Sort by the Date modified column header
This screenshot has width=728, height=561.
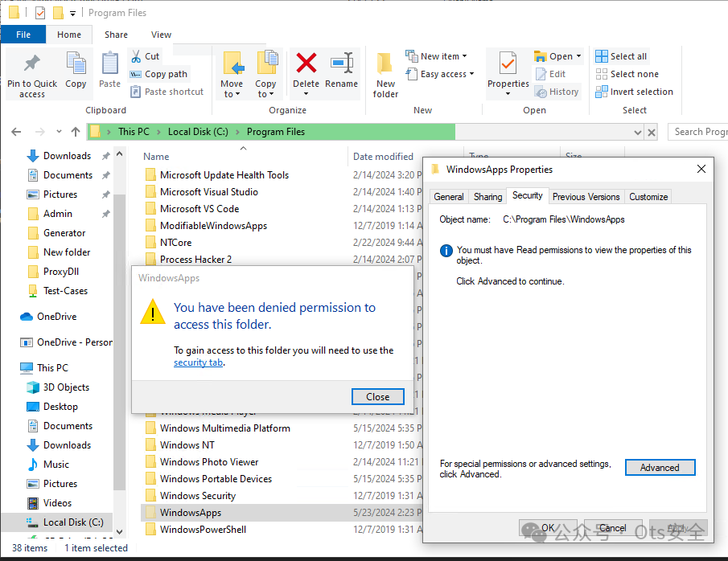point(383,157)
